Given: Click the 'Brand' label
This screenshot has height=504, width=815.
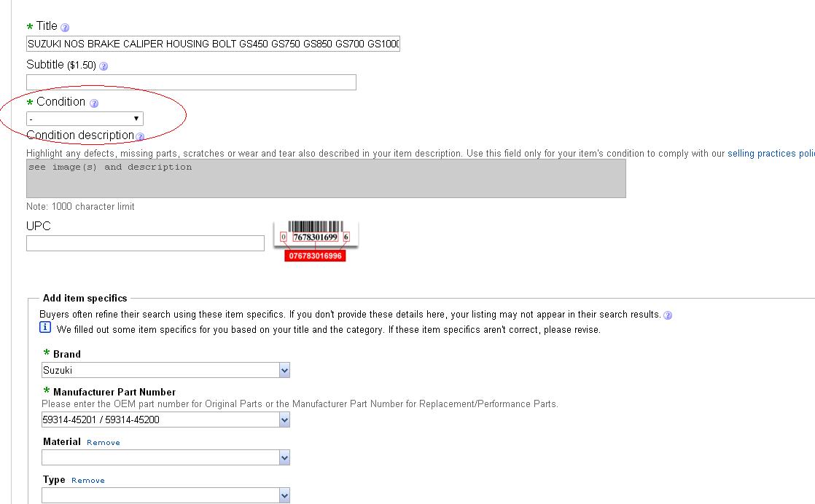Looking at the screenshot, I should (x=67, y=355).
